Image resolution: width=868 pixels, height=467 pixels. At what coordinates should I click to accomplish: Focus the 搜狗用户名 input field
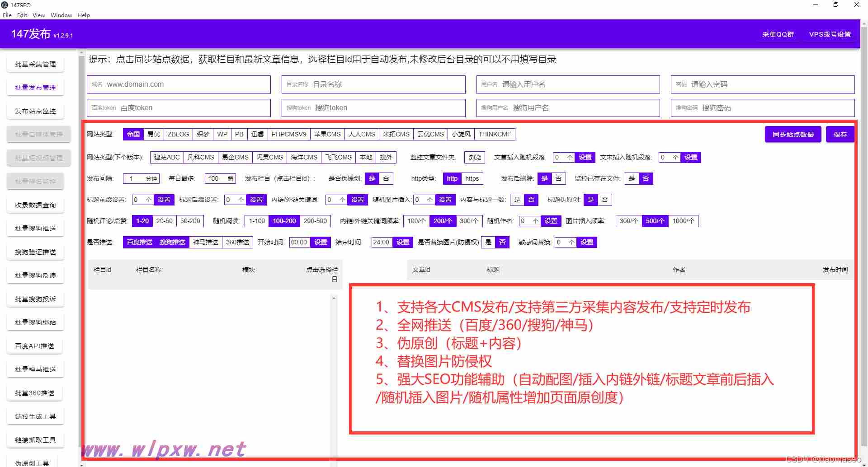pos(568,108)
